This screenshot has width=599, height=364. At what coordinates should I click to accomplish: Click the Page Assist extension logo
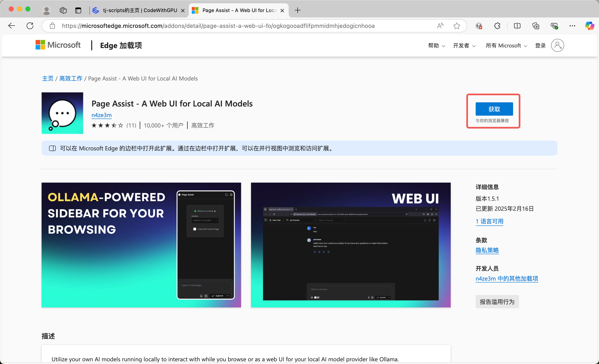(x=62, y=113)
